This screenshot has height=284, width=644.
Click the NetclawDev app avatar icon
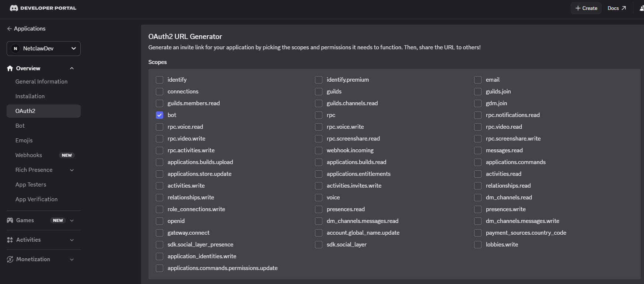click(15, 49)
